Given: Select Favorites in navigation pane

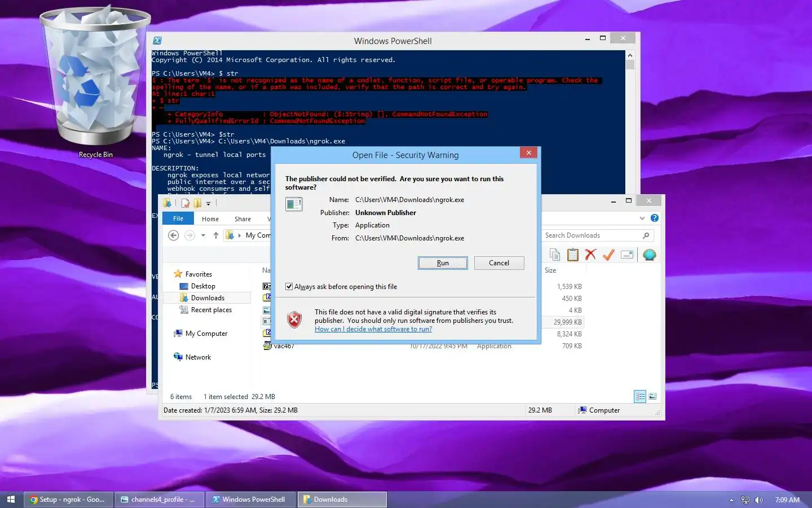Looking at the screenshot, I should click(198, 274).
